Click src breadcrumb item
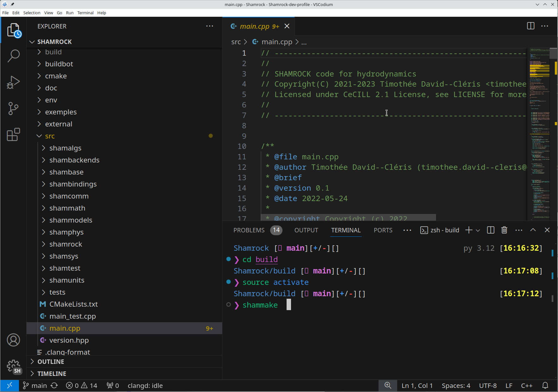 pyautogui.click(x=236, y=42)
